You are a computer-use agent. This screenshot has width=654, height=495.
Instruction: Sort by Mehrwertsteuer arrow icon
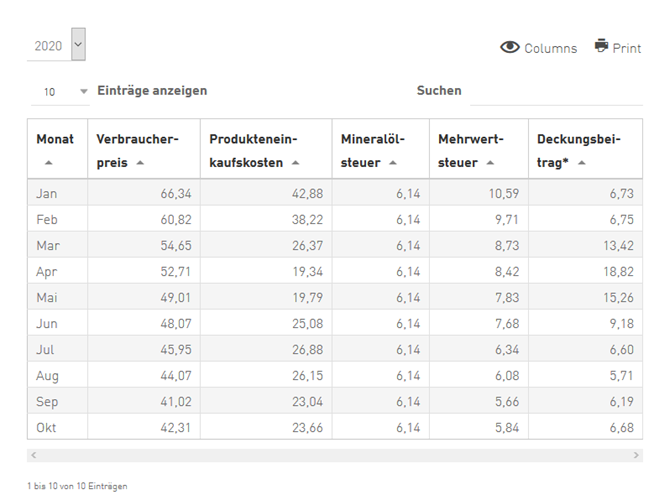490,163
